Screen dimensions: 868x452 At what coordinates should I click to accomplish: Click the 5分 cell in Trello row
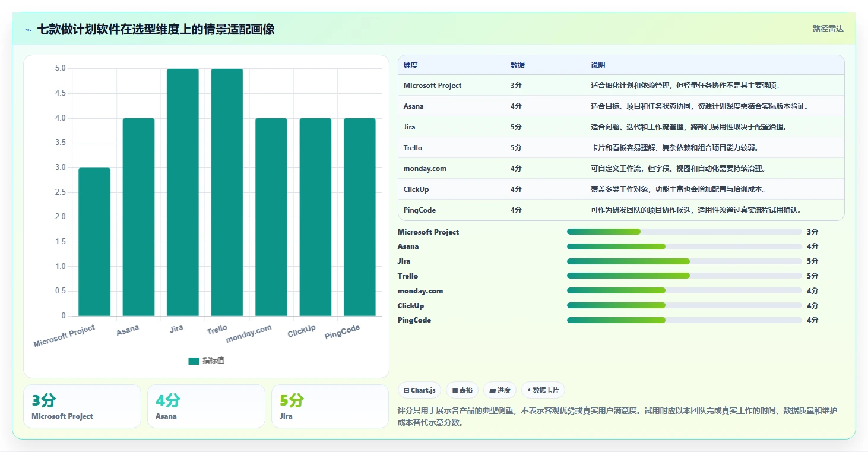(x=516, y=148)
